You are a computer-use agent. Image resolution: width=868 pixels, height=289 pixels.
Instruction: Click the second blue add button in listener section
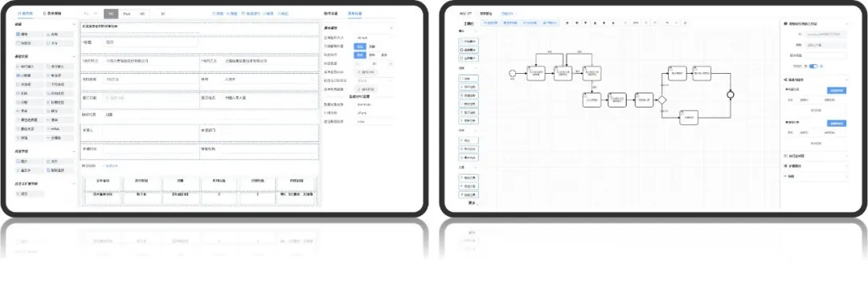tap(837, 123)
